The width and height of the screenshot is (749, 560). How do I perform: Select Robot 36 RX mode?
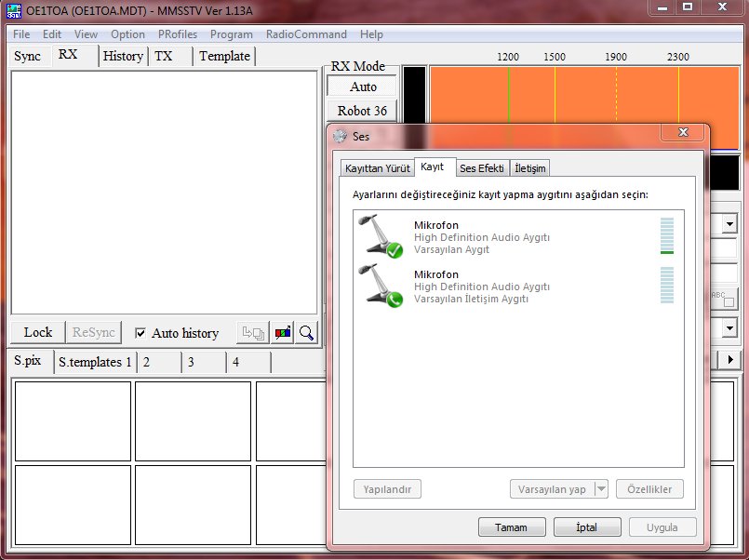pyautogui.click(x=363, y=111)
